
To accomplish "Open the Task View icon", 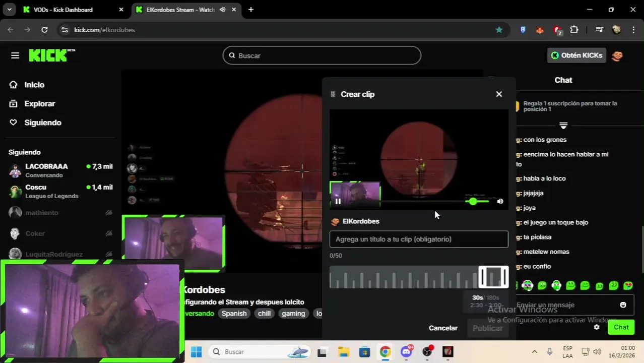I will (322, 352).
